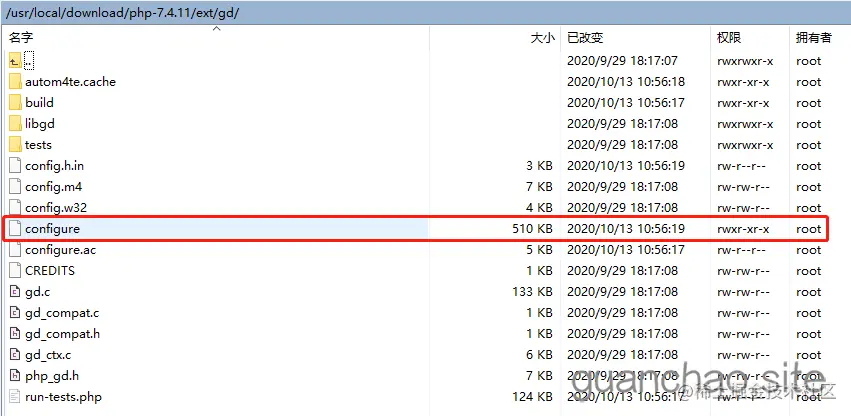Click the 124 KB size of run-tests.php

532,396
